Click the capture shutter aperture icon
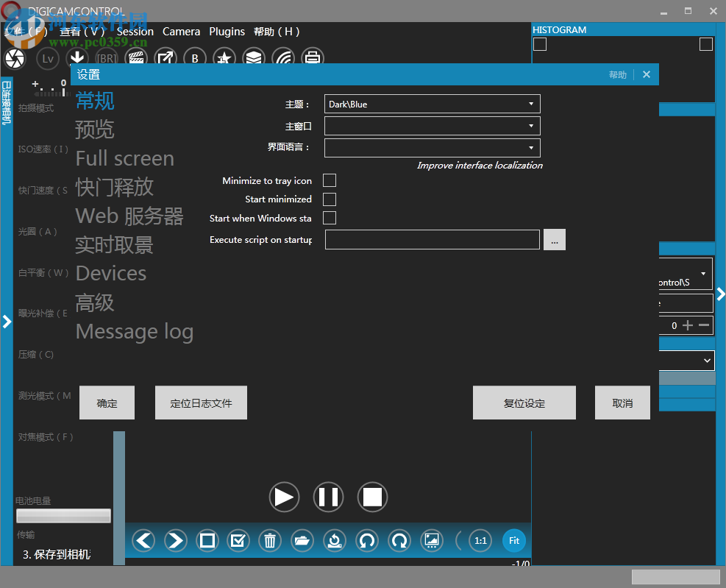The width and height of the screenshot is (726, 588). tap(14, 58)
